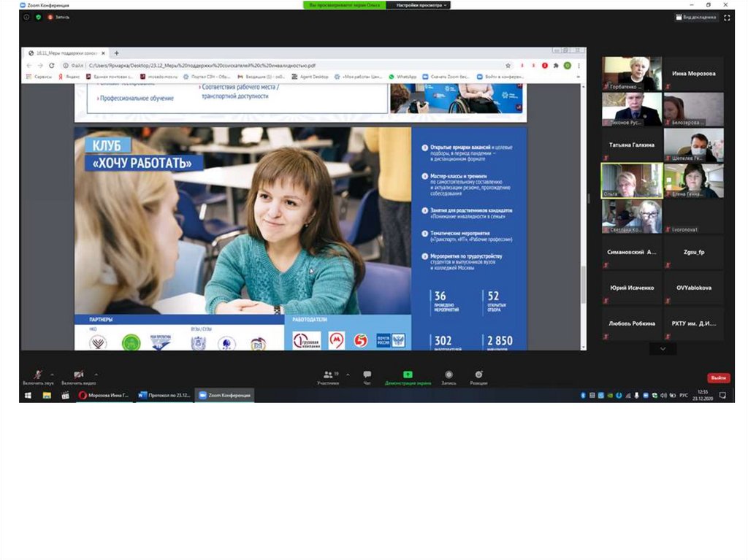Switch to speaker view (Вид докладчика)
The height and width of the screenshot is (560, 748).
click(x=696, y=18)
